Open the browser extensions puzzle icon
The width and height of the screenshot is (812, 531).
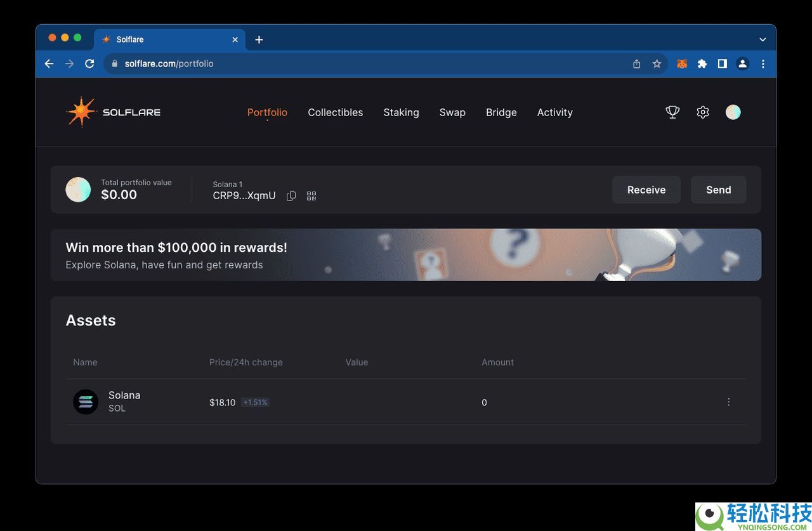pos(702,63)
